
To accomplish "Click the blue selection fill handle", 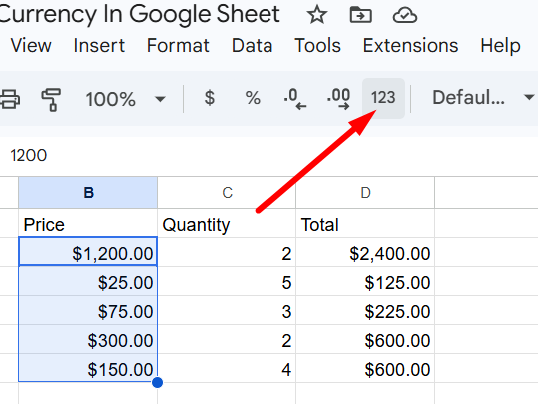I will [x=157, y=382].
